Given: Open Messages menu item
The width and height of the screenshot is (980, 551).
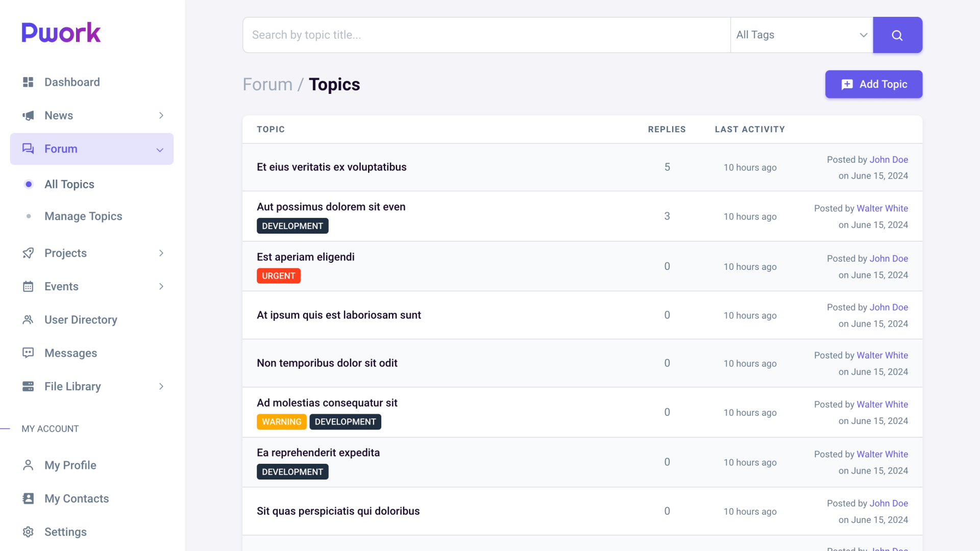Looking at the screenshot, I should tap(92, 353).
